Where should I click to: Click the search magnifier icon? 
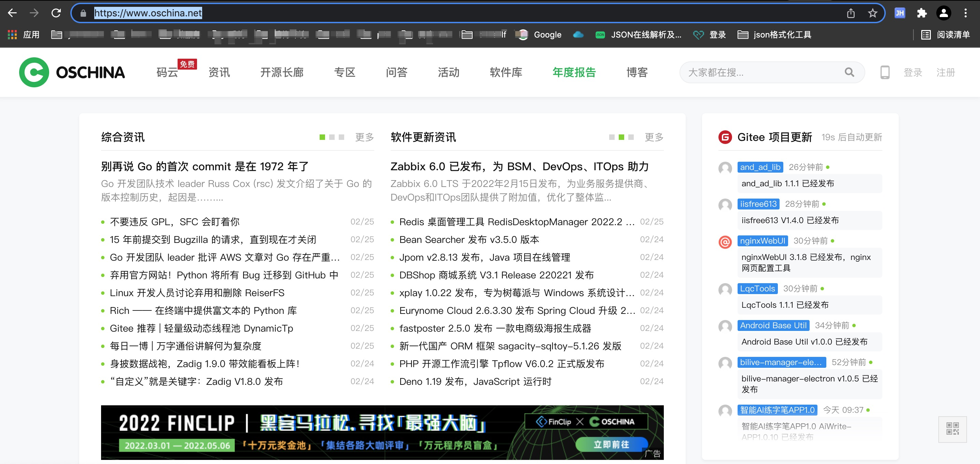(x=849, y=72)
